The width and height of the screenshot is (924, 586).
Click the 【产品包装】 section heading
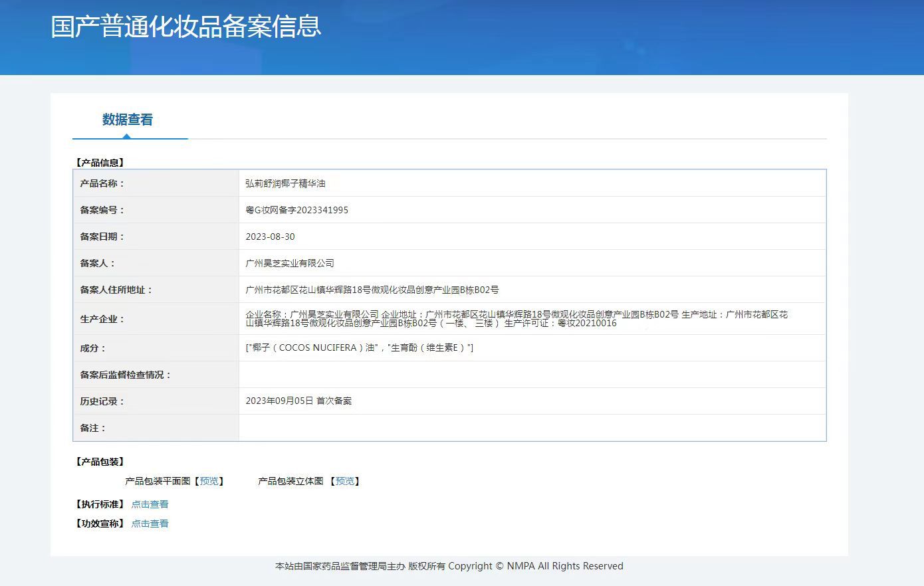click(100, 462)
